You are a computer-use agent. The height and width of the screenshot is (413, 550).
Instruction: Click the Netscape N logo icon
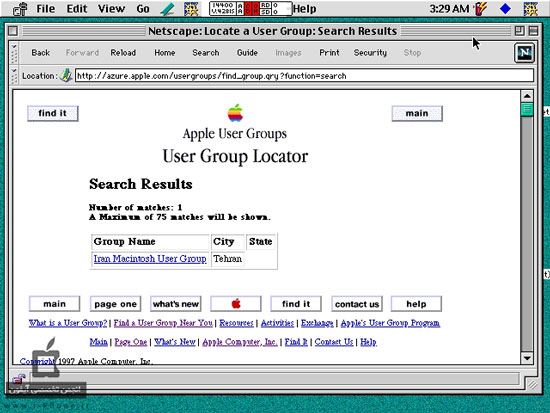tap(524, 53)
